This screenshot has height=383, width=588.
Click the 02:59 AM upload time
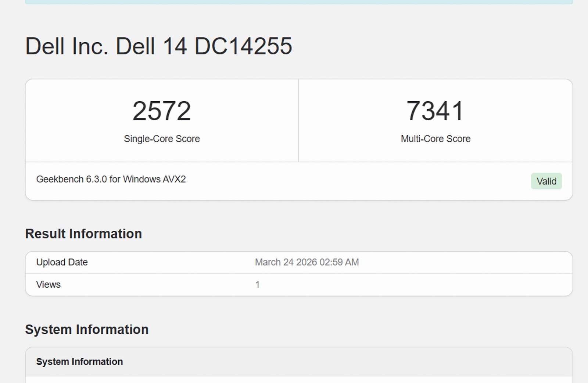click(339, 262)
